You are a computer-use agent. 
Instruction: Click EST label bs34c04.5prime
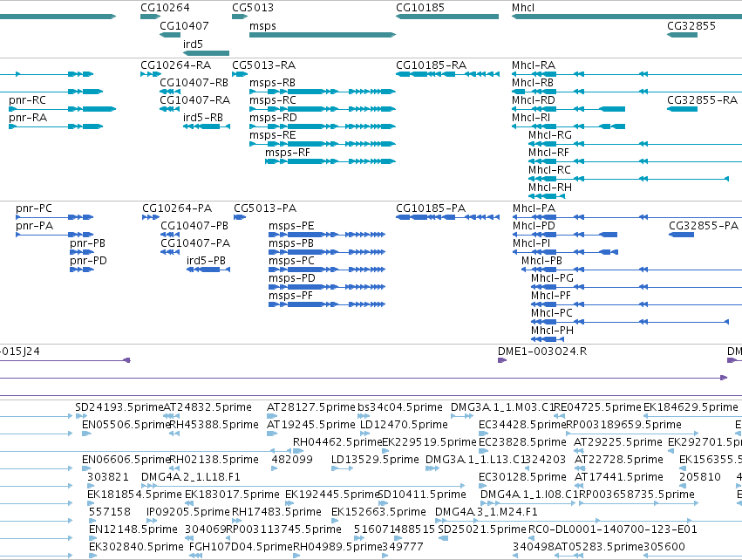point(400,407)
